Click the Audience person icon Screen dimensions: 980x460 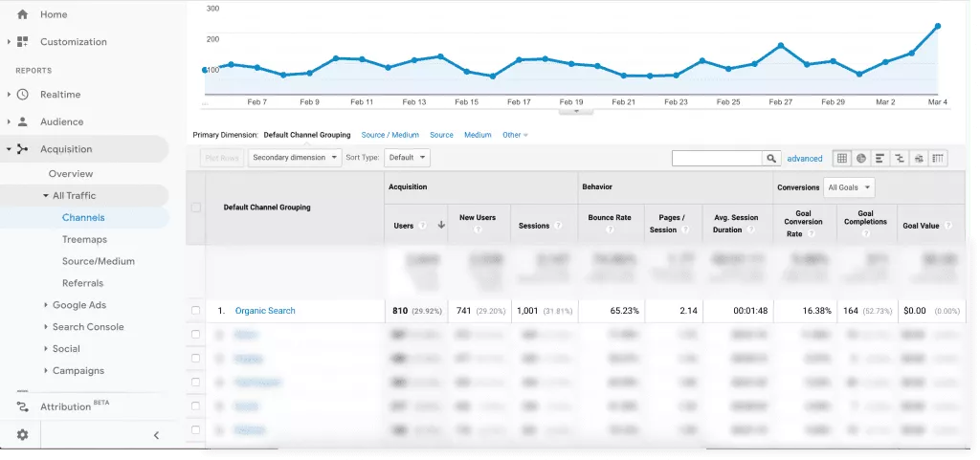23,121
